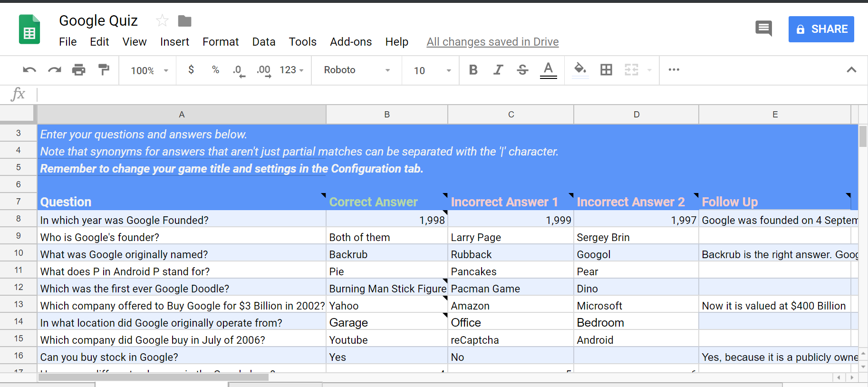The width and height of the screenshot is (868, 387).
Task: Click the Undo arrow icon
Action: click(x=29, y=70)
